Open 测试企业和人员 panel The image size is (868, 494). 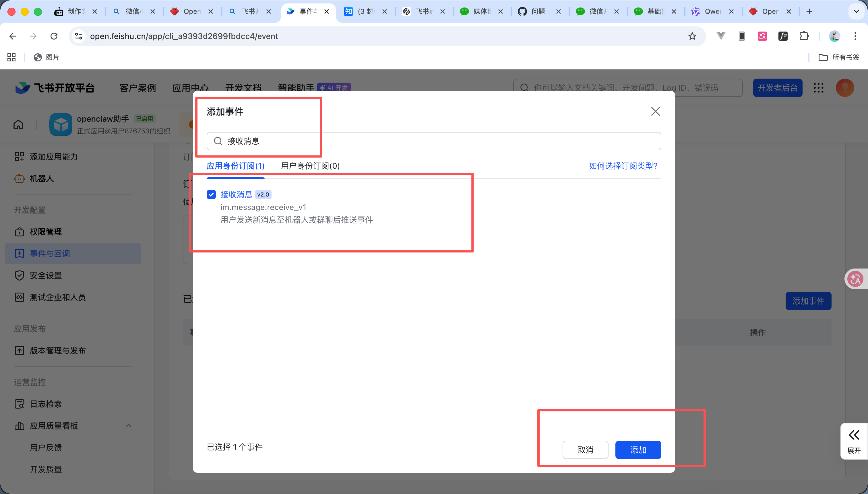[x=57, y=297]
